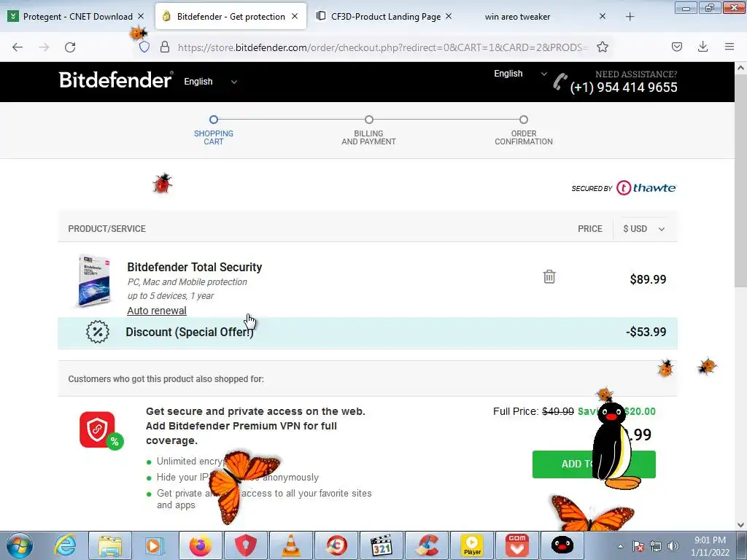Click the $89.99 price
747x560 pixels.
point(648,279)
